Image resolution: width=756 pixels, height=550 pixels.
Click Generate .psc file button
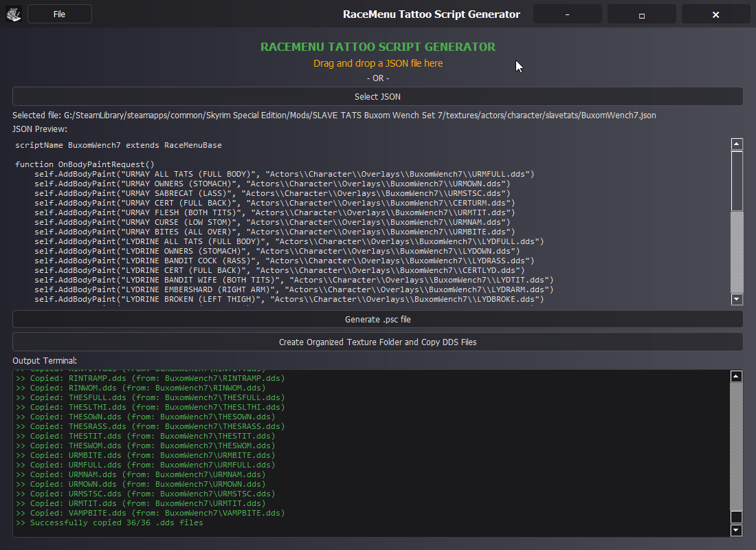point(377,320)
